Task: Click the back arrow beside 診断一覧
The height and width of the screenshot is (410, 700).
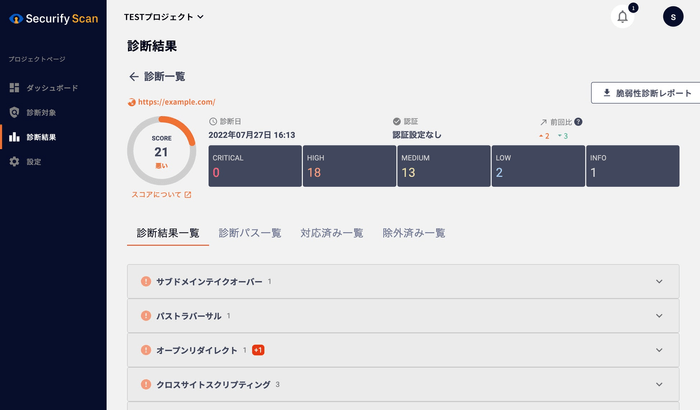Action: (x=134, y=76)
